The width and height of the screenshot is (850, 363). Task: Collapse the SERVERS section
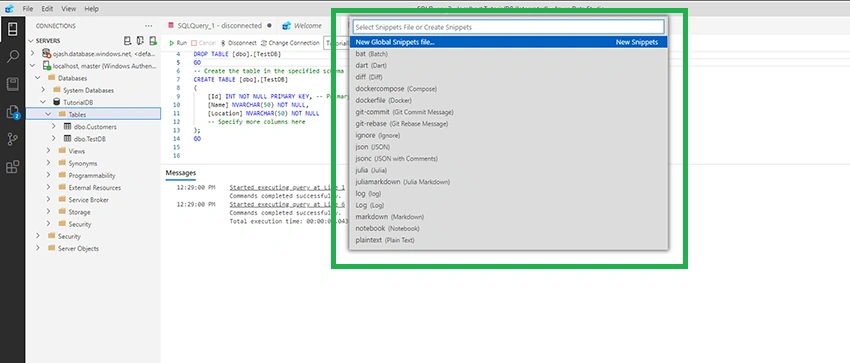pyautogui.click(x=31, y=41)
